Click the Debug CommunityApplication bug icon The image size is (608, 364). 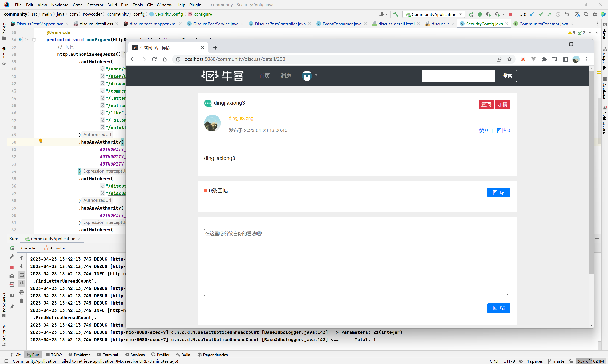coord(480,14)
